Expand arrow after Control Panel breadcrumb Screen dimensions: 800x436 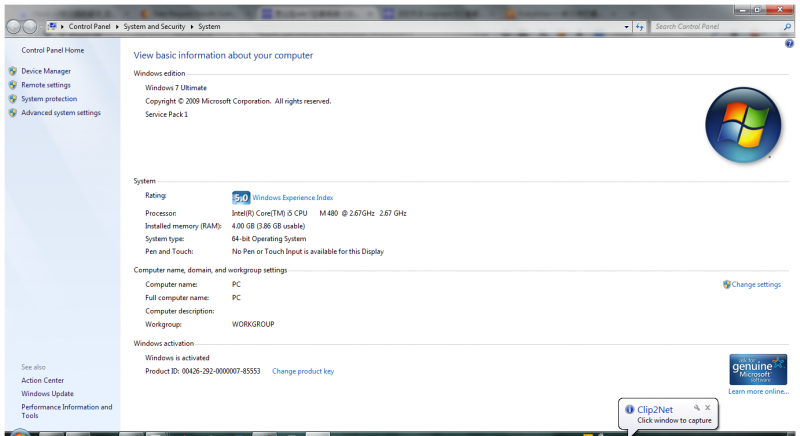[x=117, y=27]
